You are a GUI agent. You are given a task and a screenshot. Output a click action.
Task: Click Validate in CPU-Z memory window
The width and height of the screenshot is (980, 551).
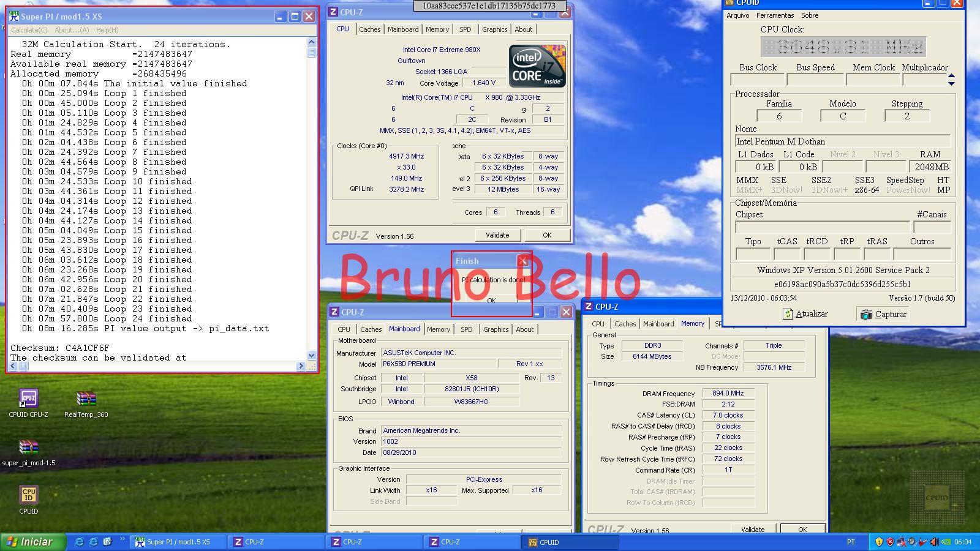[x=753, y=529]
